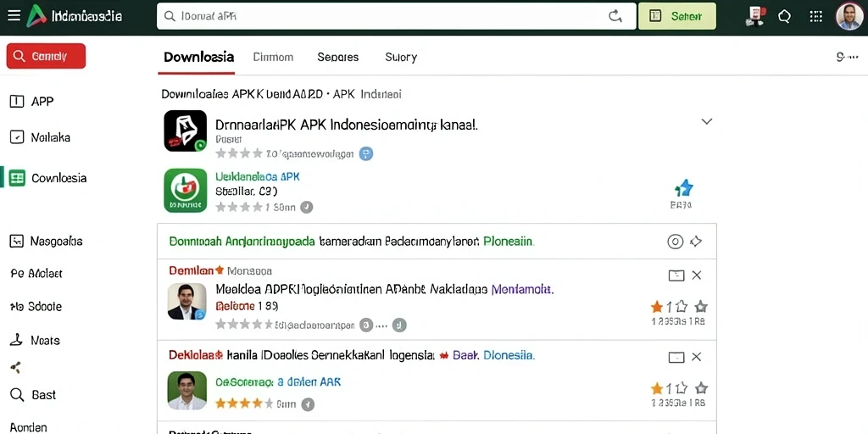Click inside the top search field
The image size is (868, 434).
point(397,16)
